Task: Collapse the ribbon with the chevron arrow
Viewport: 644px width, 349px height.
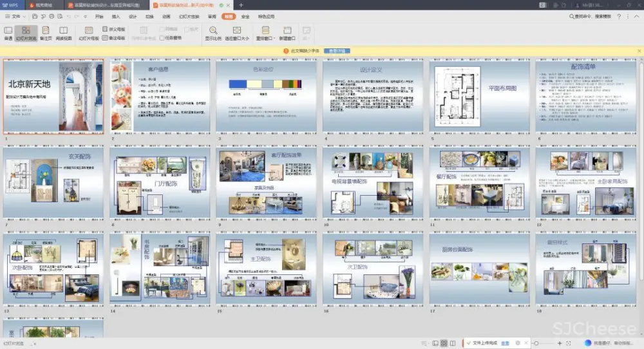Action: pos(637,16)
